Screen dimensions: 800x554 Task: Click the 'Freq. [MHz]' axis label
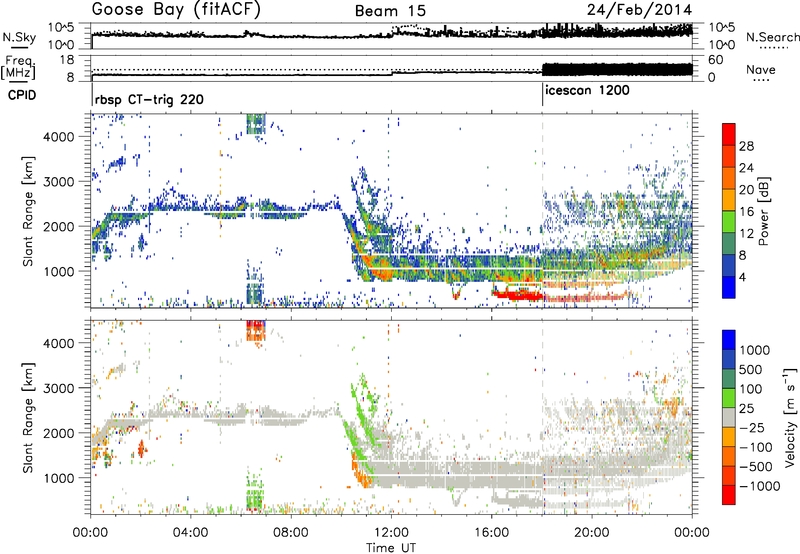point(18,67)
